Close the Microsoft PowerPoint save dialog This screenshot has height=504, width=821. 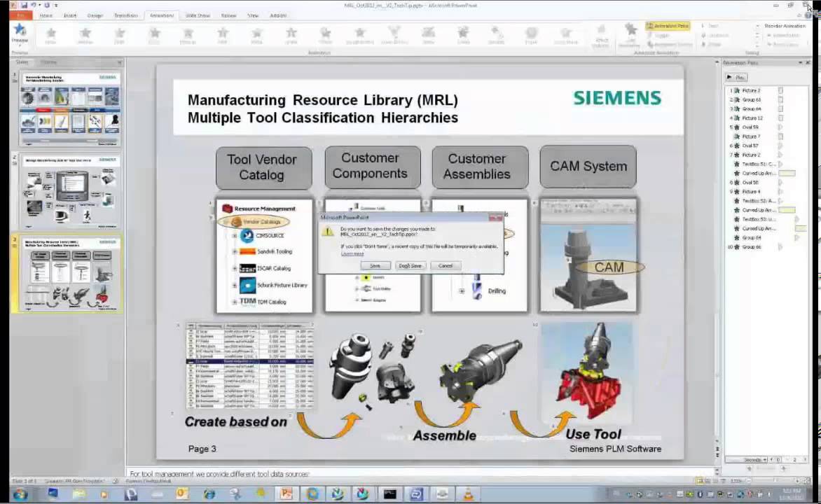coord(495,217)
